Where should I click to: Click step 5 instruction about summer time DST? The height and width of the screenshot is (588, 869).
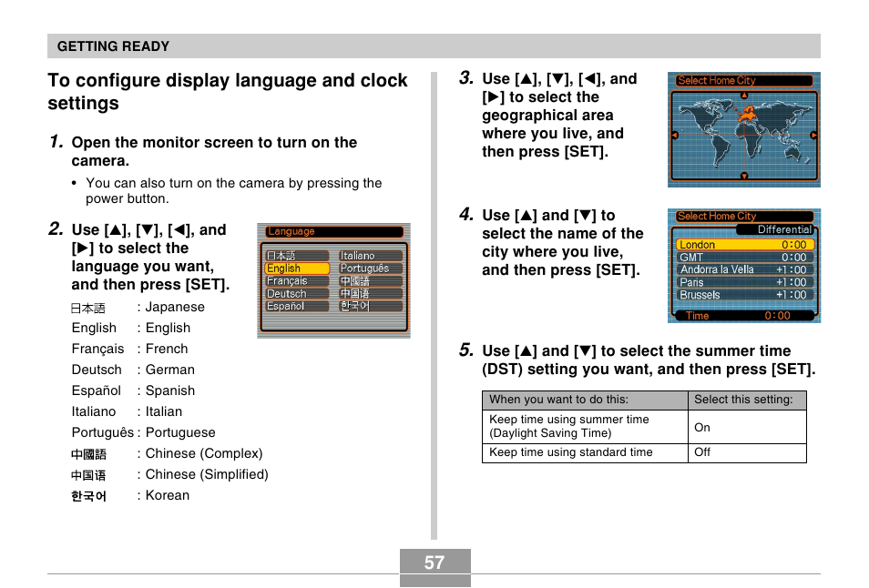(x=649, y=360)
